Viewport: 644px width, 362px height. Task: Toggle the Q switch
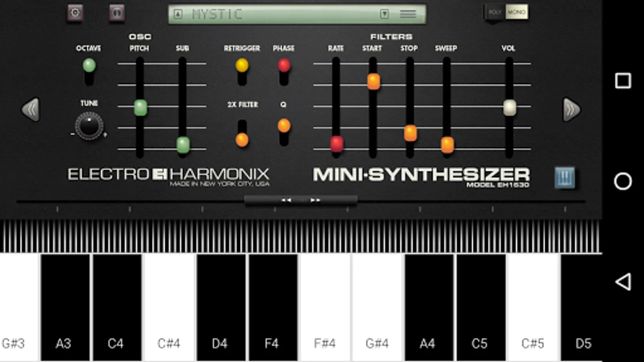284,132
